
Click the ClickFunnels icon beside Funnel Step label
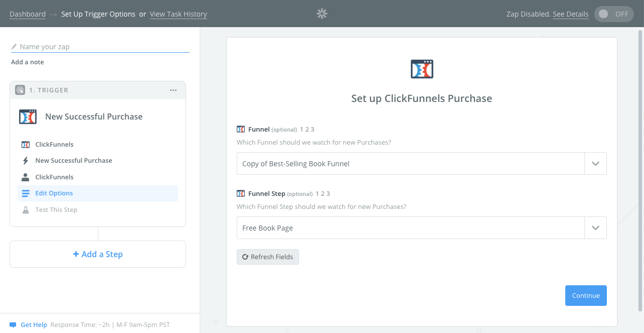[241, 193]
